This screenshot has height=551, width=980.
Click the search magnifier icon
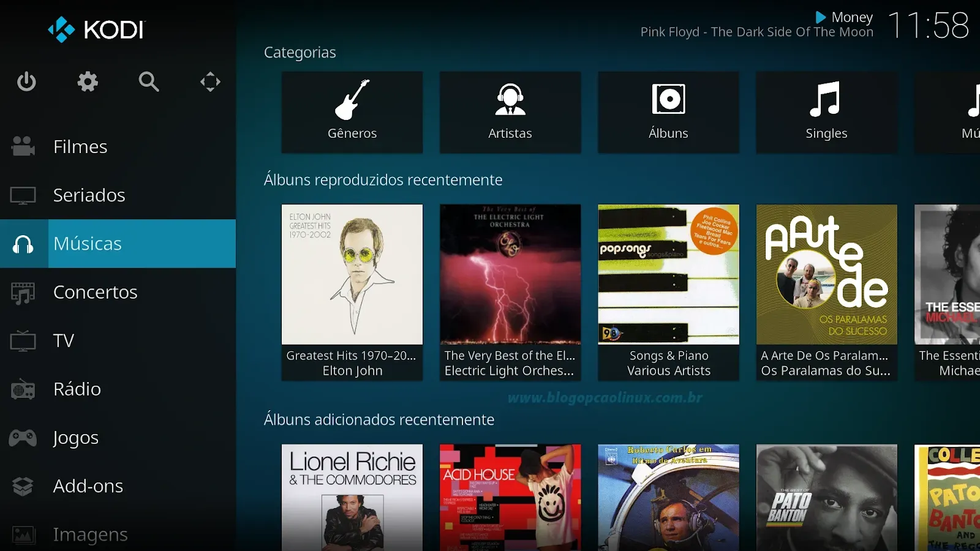(x=149, y=81)
